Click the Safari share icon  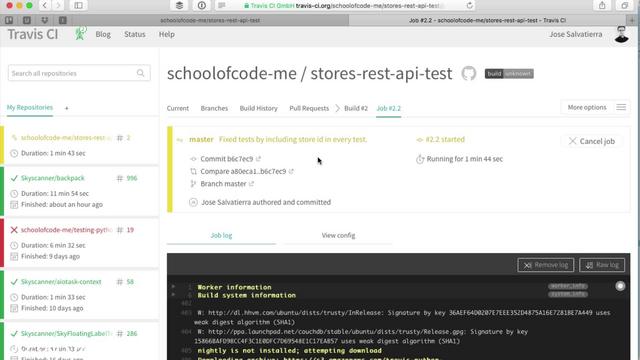point(602,5)
